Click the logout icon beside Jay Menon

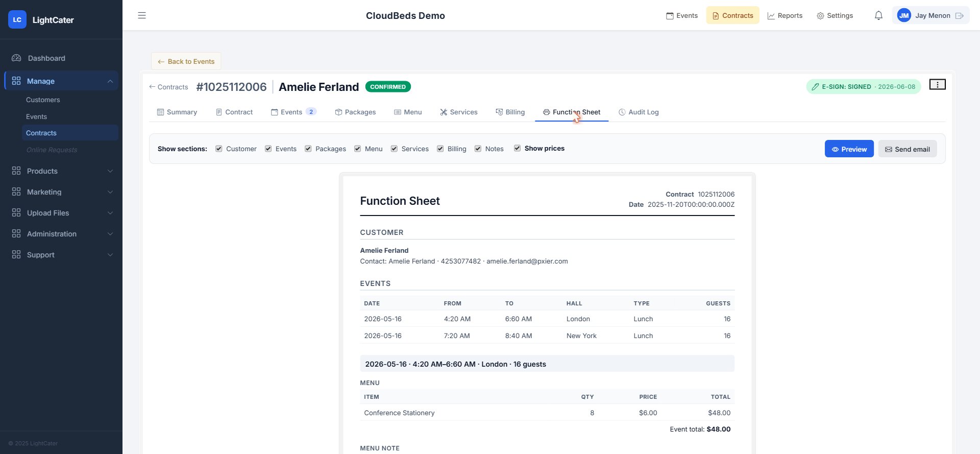pos(960,15)
